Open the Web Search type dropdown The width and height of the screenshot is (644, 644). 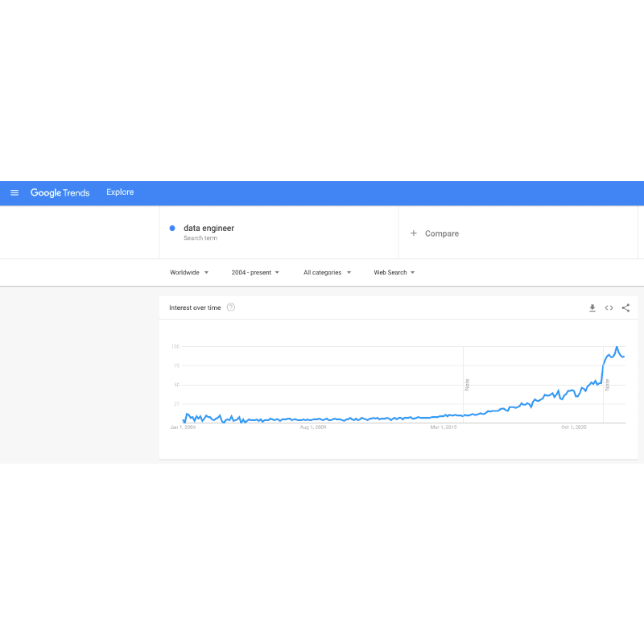coord(394,272)
